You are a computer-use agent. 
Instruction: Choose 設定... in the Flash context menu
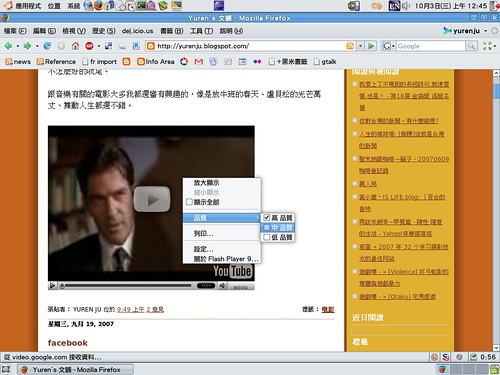click(204, 249)
